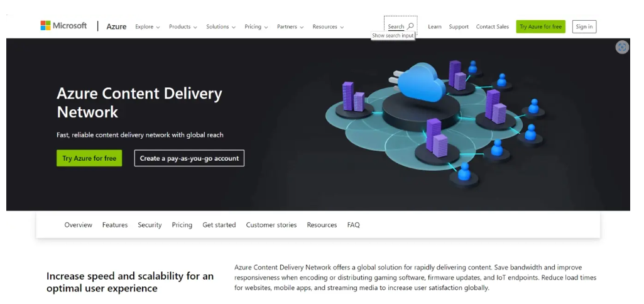
Task: Go to Support page
Action: point(459,27)
